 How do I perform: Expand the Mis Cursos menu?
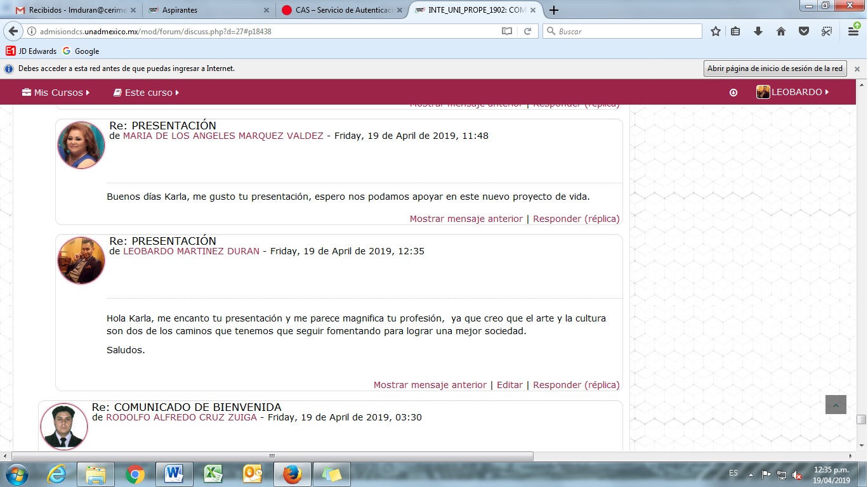(x=56, y=93)
